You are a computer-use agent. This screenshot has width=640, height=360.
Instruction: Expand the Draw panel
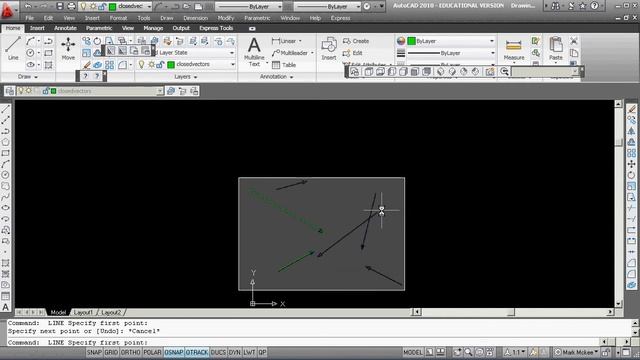tap(28, 77)
